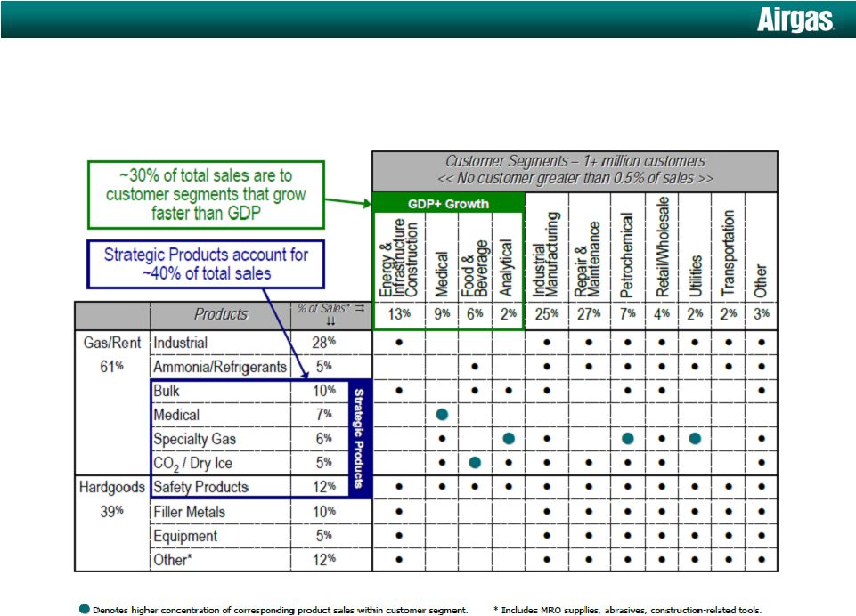This screenshot has width=856, height=616.
Task: Click the 3% value under the Other segment
Action: (762, 314)
